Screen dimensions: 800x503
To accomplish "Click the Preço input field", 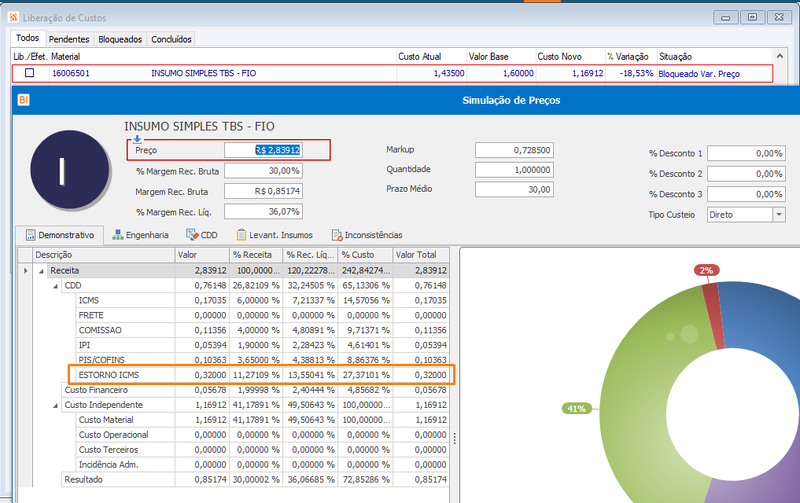I will point(263,150).
